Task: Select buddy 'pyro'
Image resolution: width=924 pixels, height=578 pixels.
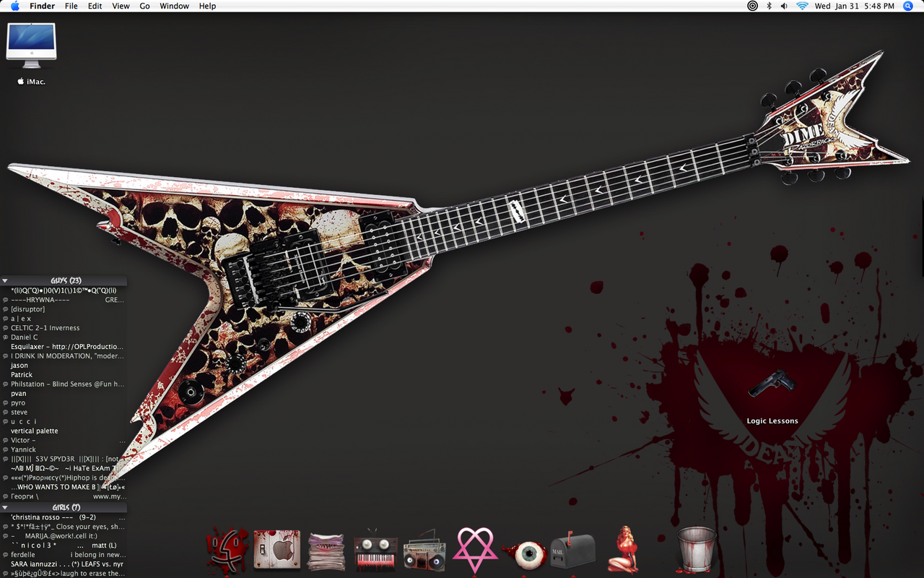Action: 64,403
